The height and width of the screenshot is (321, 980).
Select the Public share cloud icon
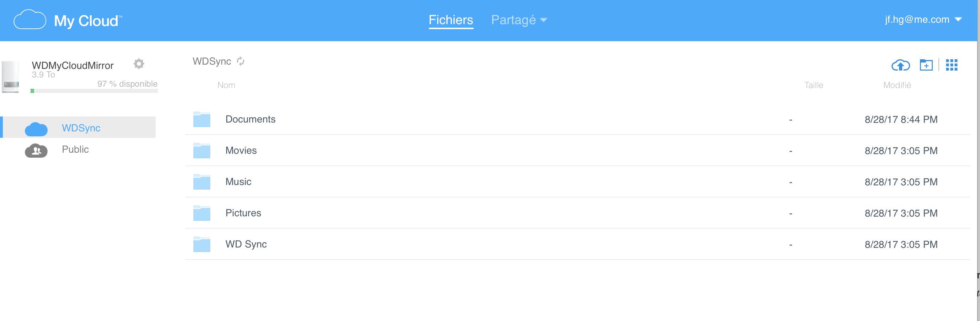[x=36, y=151]
